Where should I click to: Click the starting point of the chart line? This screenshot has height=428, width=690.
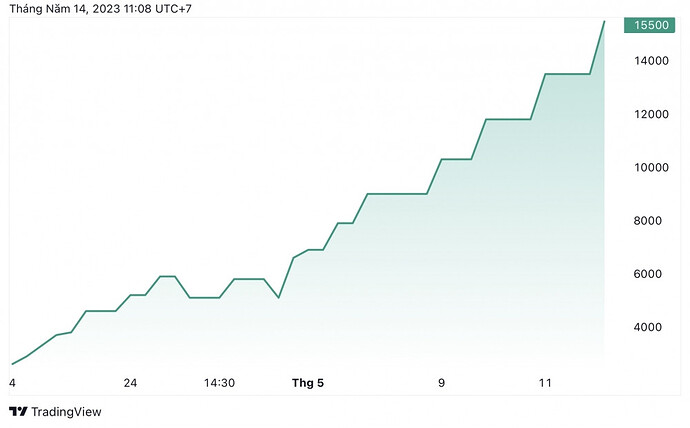pos(12,364)
